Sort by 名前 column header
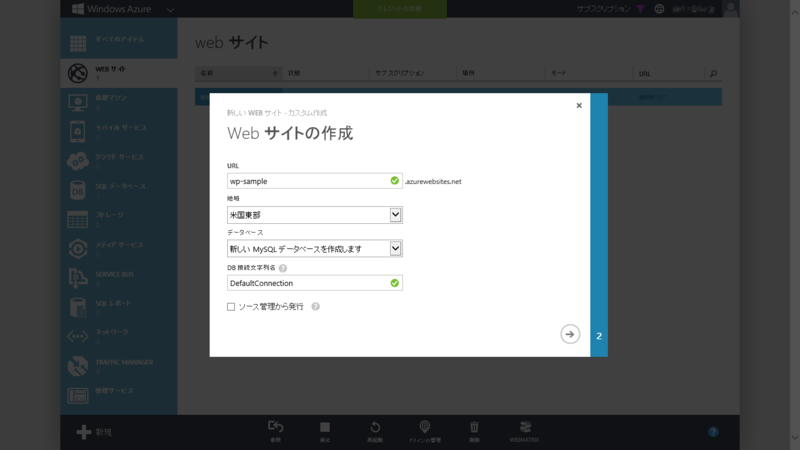The width and height of the screenshot is (800, 450). tap(238, 73)
